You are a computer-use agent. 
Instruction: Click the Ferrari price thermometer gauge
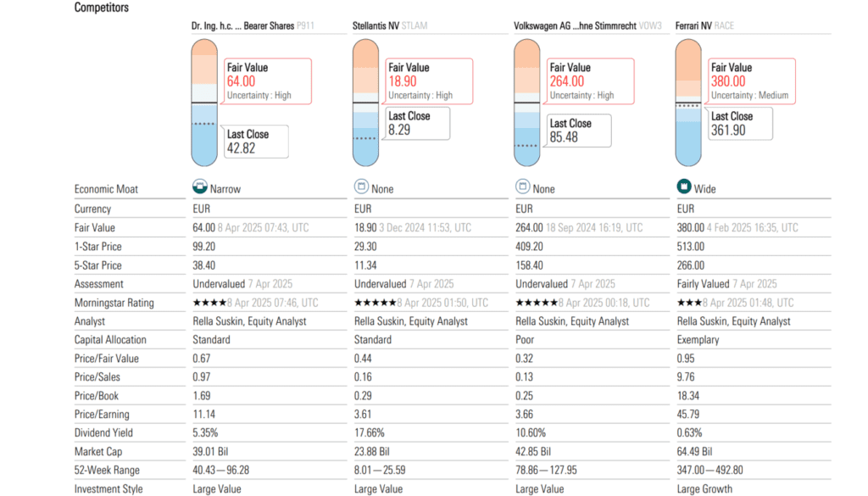pos(688,102)
